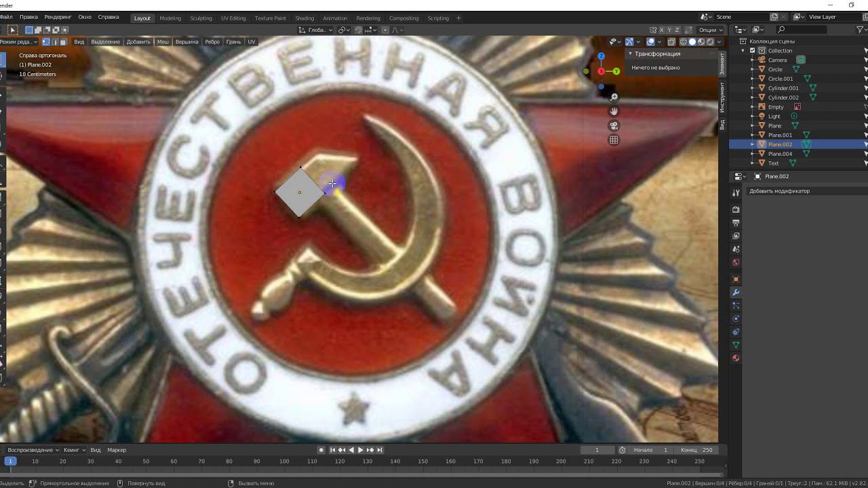The width and height of the screenshot is (868, 488).
Task: Switch to wireframe viewport shading
Action: [684, 42]
